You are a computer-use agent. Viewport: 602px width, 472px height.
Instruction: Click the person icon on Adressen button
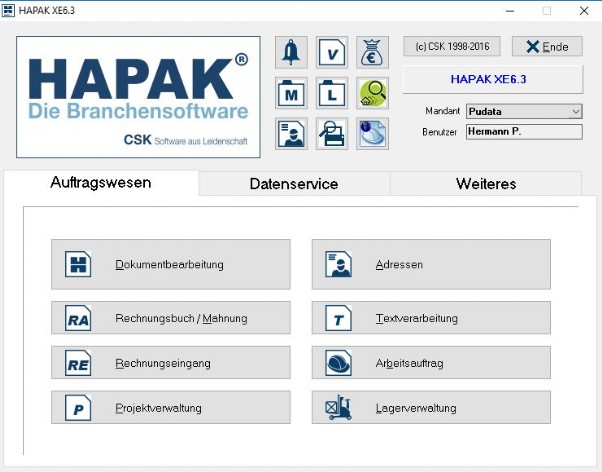(338, 264)
